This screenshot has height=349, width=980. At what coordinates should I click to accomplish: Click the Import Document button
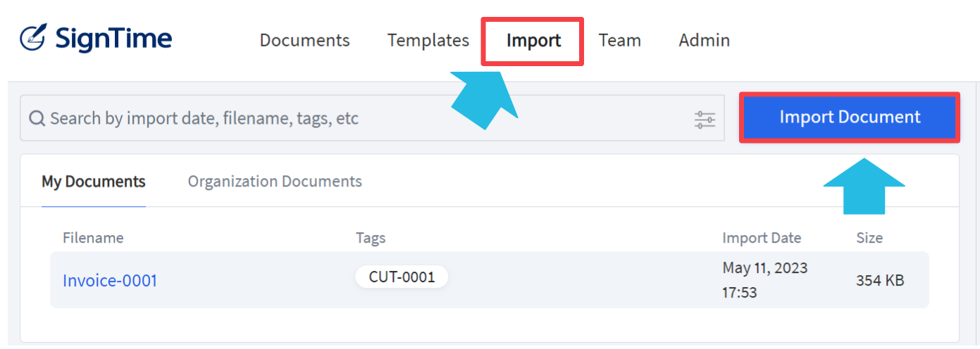[850, 117]
